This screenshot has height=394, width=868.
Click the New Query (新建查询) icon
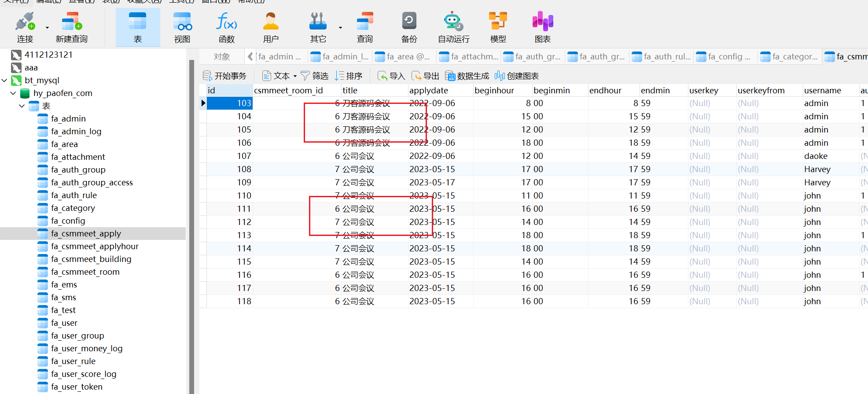(x=71, y=22)
